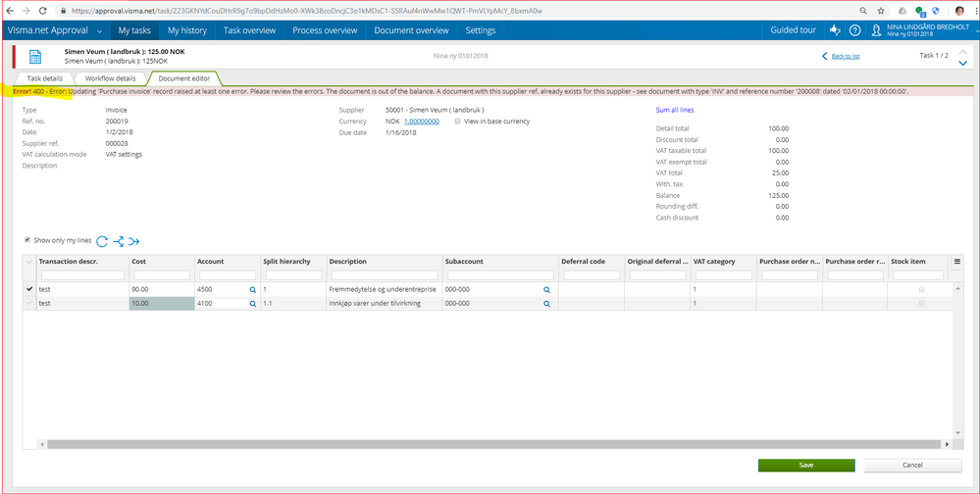The image size is (980, 494).
Task: Click the horizontal grid scrollbar
Action: click(493, 444)
